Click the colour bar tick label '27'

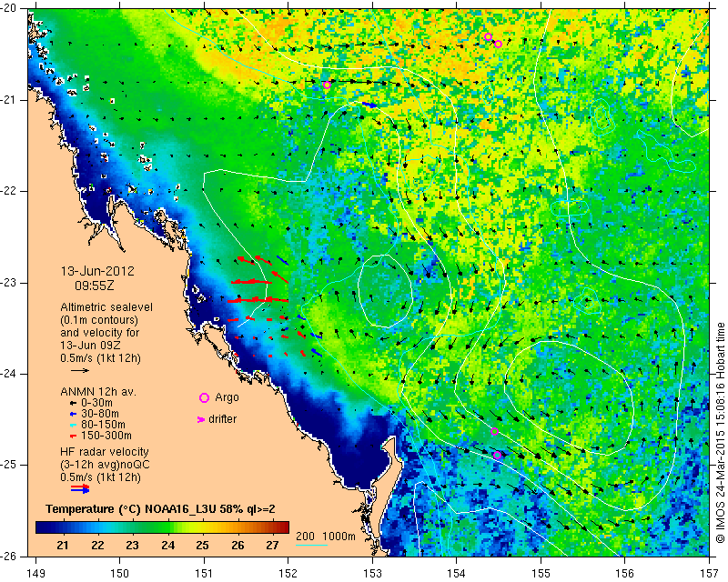pyautogui.click(x=272, y=545)
